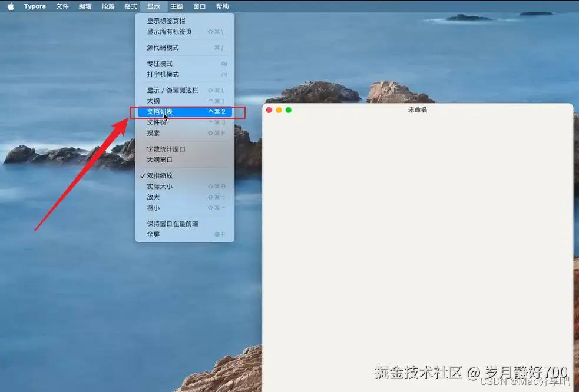Screen dimensions: 579x392
Task: Click the Typora menu title
Action: click(x=34, y=6)
